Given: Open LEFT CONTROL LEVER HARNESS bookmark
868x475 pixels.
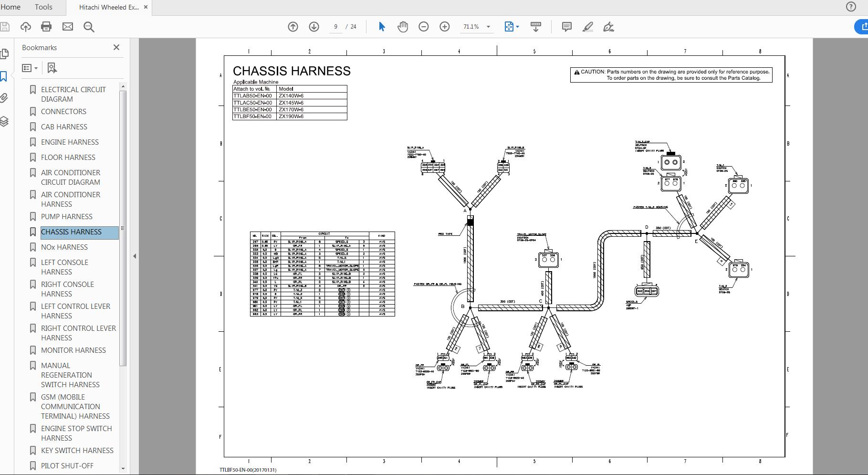Looking at the screenshot, I should [x=75, y=311].
